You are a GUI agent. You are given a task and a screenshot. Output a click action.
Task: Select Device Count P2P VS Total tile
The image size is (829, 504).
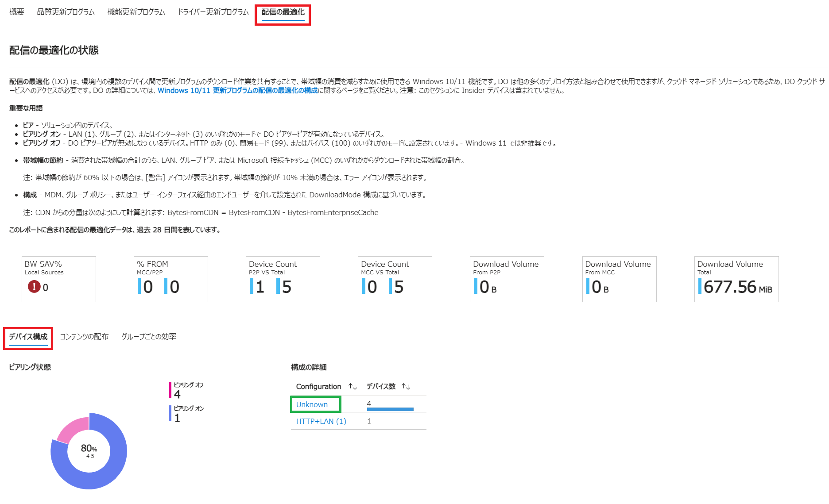283,279
